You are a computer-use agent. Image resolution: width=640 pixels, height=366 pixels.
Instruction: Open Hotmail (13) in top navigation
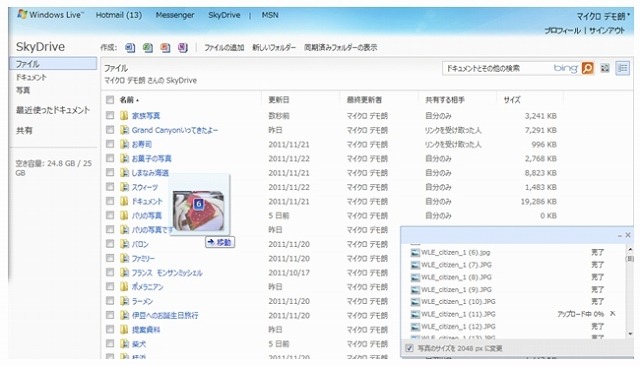[119, 15]
